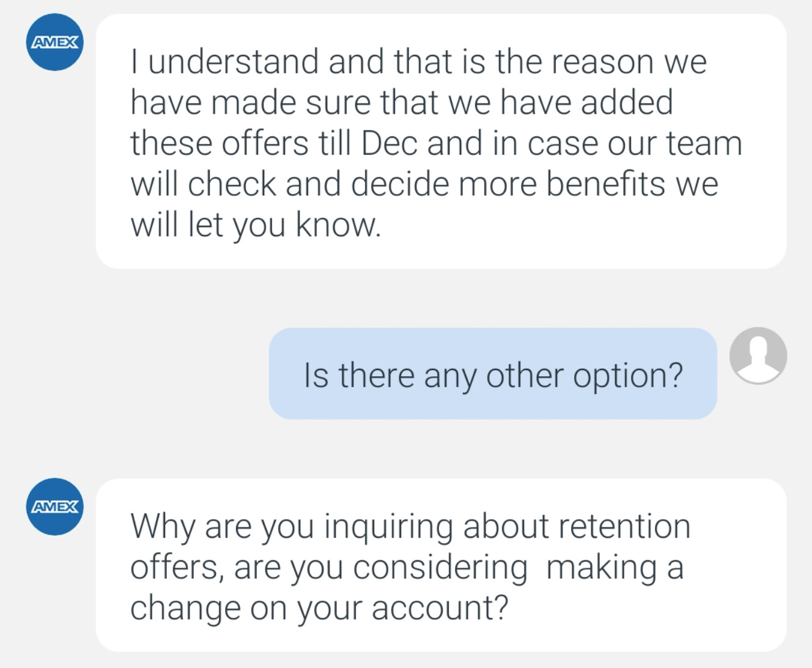Image resolution: width=812 pixels, height=668 pixels.
Task: Click the word 'Dec' in first message
Action: (x=389, y=143)
